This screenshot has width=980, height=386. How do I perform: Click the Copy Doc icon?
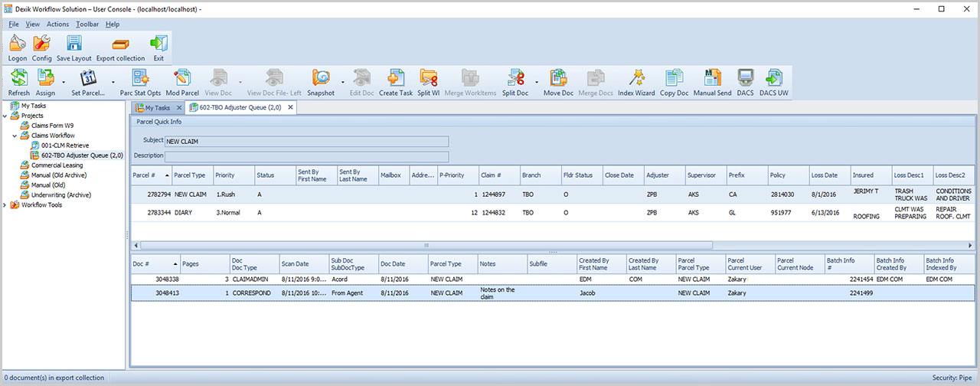pyautogui.click(x=674, y=77)
